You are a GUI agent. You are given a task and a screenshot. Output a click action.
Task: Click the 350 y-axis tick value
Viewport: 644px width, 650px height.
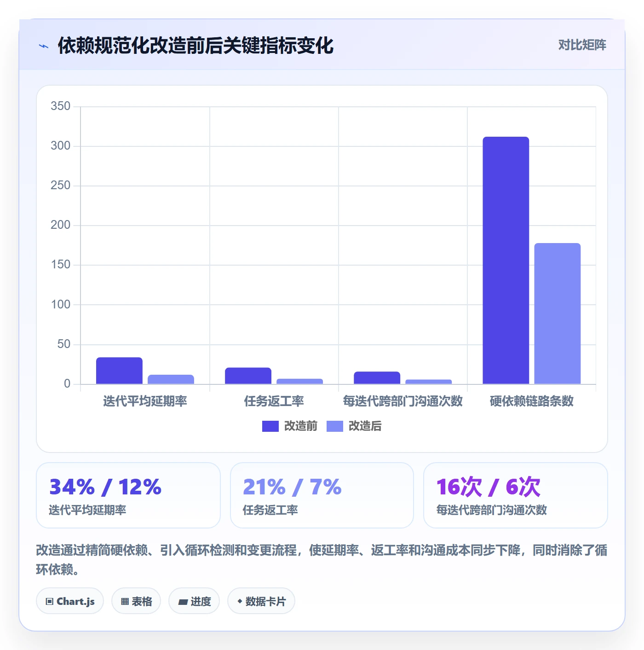tap(61, 106)
